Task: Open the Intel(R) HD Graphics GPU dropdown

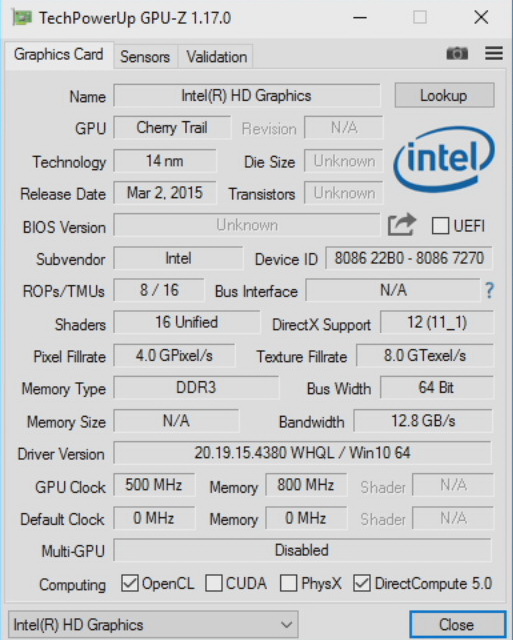Action: point(153,624)
